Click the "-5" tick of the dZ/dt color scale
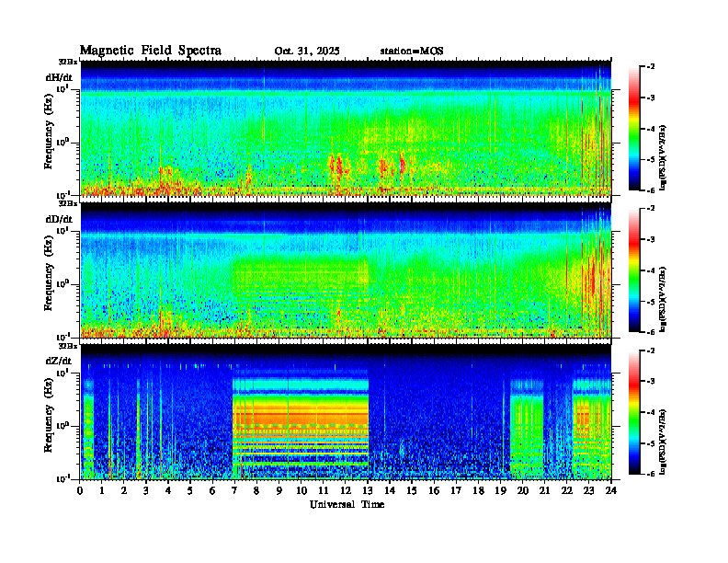The height and width of the screenshot is (563, 728). (x=652, y=443)
